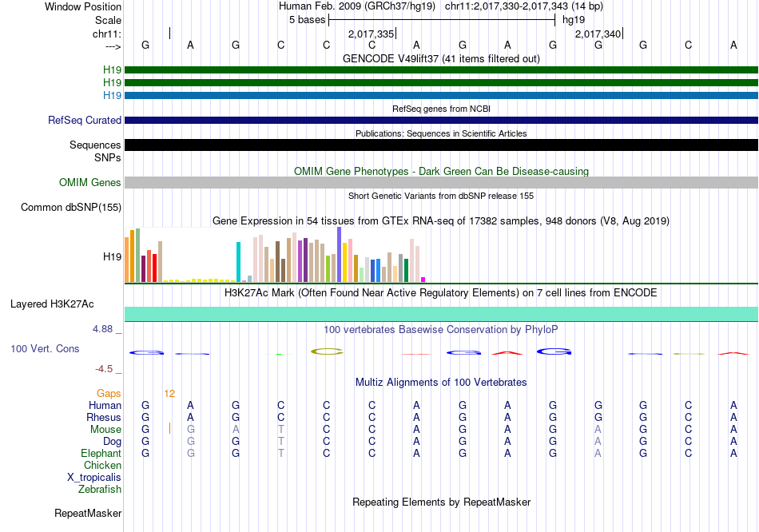This screenshot has height=532, width=759.
Task: Click the Publications: Sequences in Scientific Articles title
Action: tap(441, 133)
